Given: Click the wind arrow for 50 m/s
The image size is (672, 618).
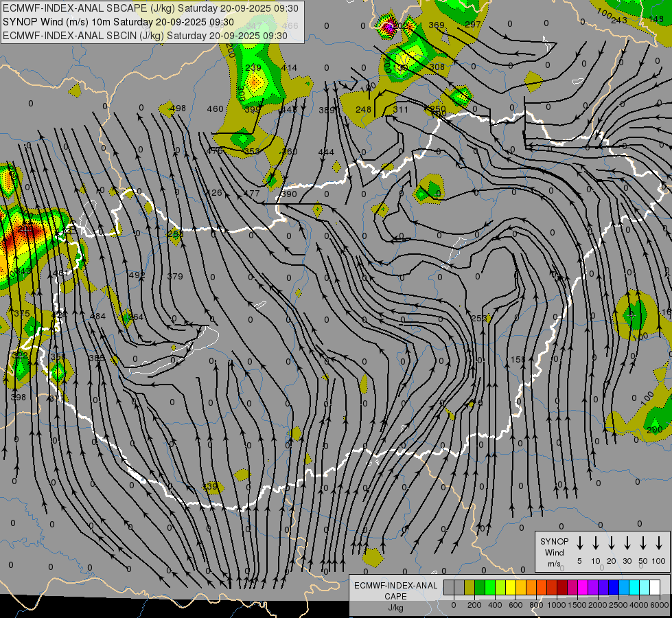Looking at the screenshot, I should pyautogui.click(x=643, y=543).
